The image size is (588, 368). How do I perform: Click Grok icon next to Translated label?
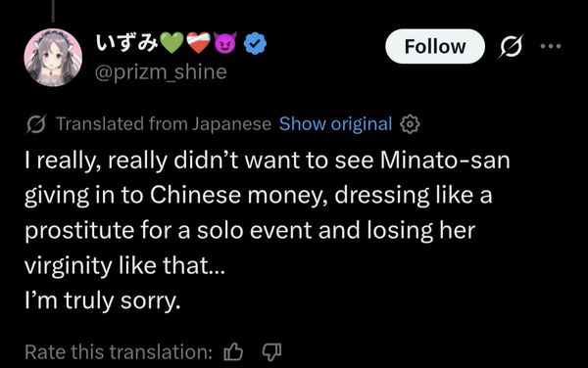[36, 124]
